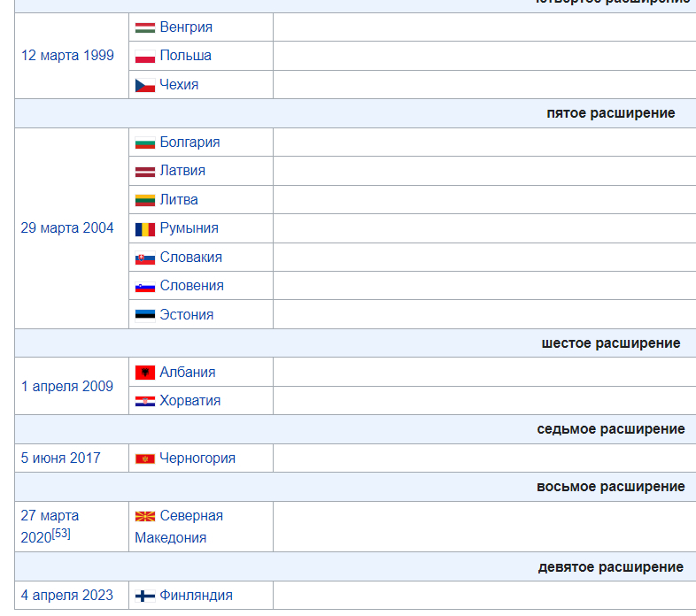This screenshot has height=616, width=696.
Task: Follow the 5 июня 2017 date link
Action: coord(61,458)
